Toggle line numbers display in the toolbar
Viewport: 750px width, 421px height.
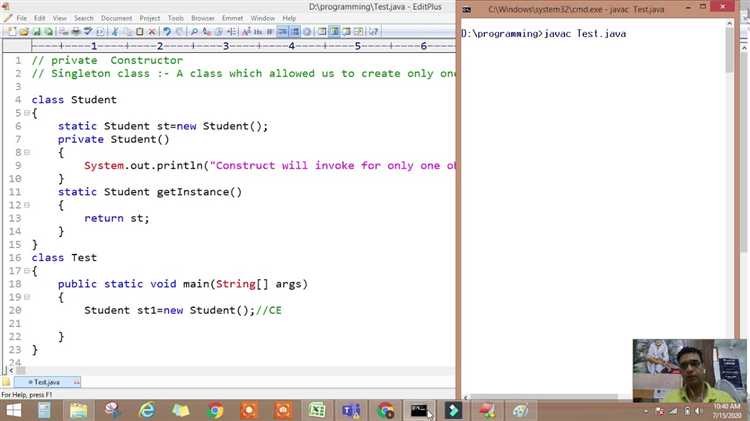click(x=295, y=32)
